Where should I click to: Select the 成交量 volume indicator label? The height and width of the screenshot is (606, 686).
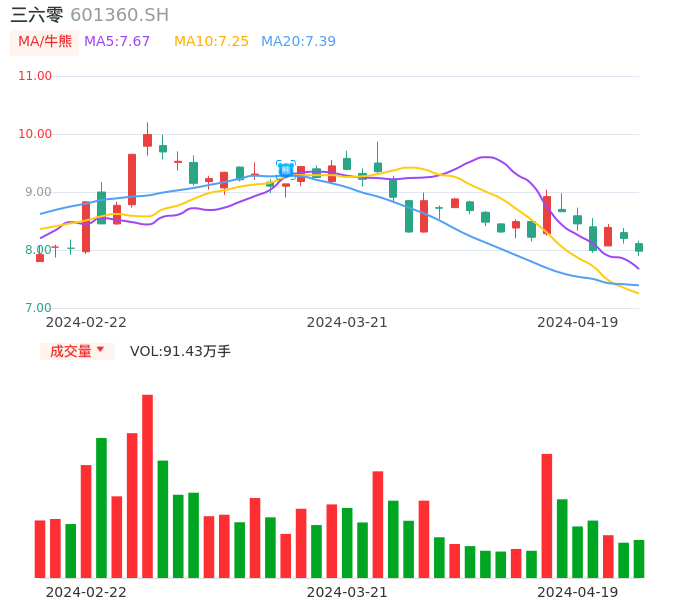pos(70,351)
